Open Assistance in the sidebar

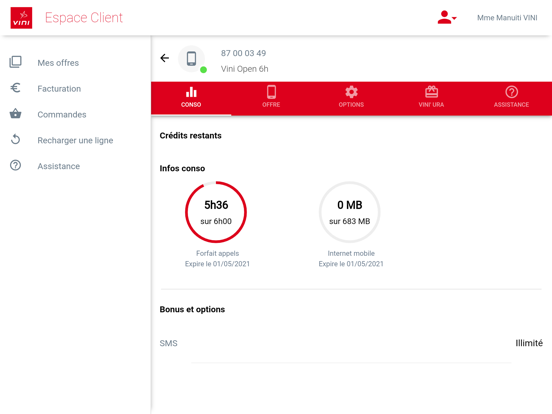(58, 166)
